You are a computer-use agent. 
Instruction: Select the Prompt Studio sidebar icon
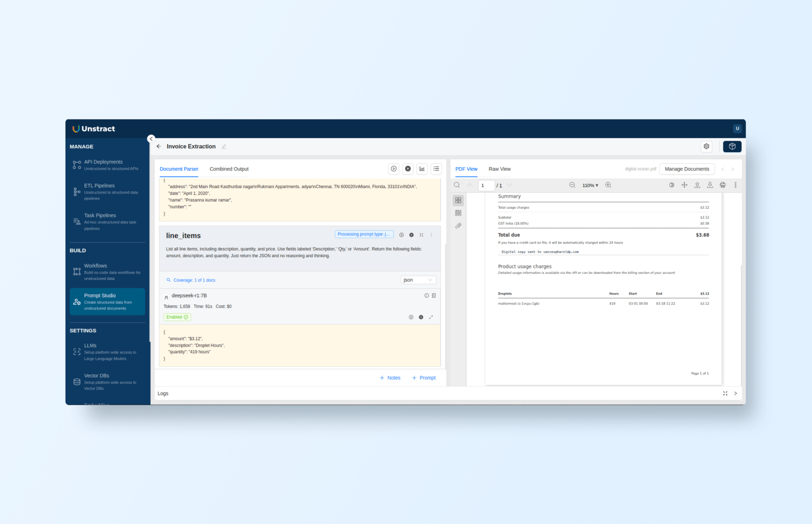[77, 302]
